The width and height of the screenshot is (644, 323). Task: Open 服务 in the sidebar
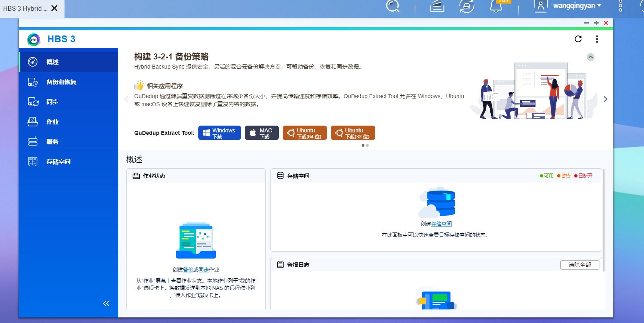(x=69, y=142)
